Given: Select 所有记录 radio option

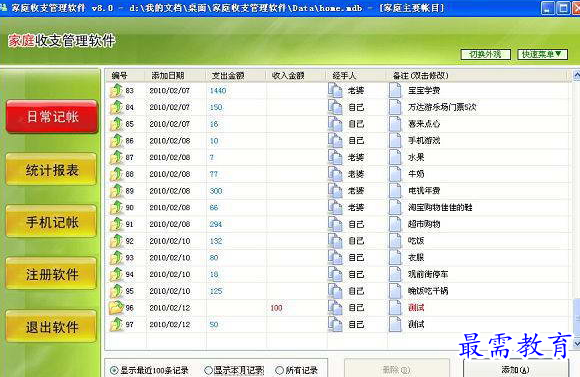Looking at the screenshot, I should tap(279, 370).
